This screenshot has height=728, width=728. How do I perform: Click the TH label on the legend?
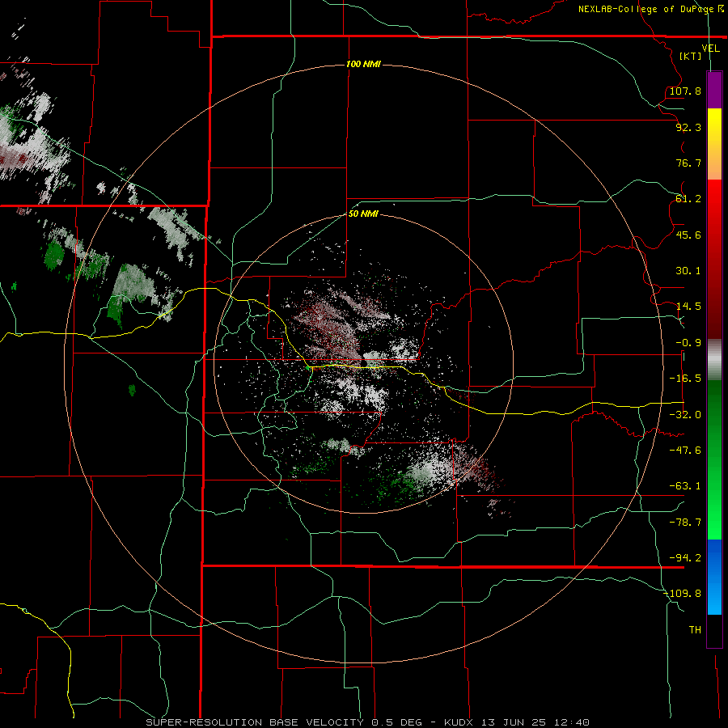tap(695, 630)
